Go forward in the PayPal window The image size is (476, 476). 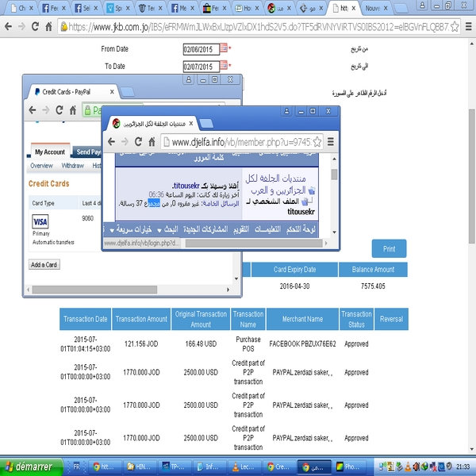click(x=46, y=110)
